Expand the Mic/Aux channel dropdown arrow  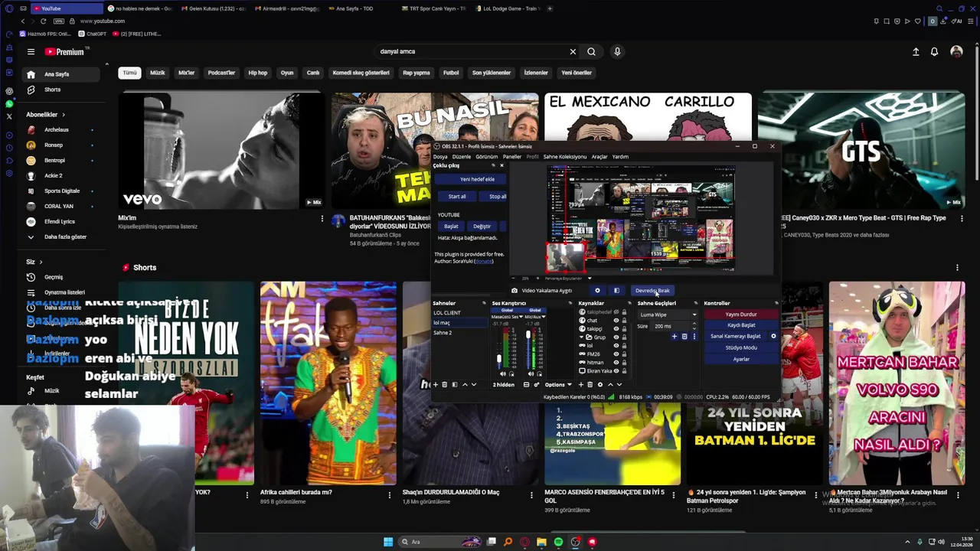(x=544, y=317)
